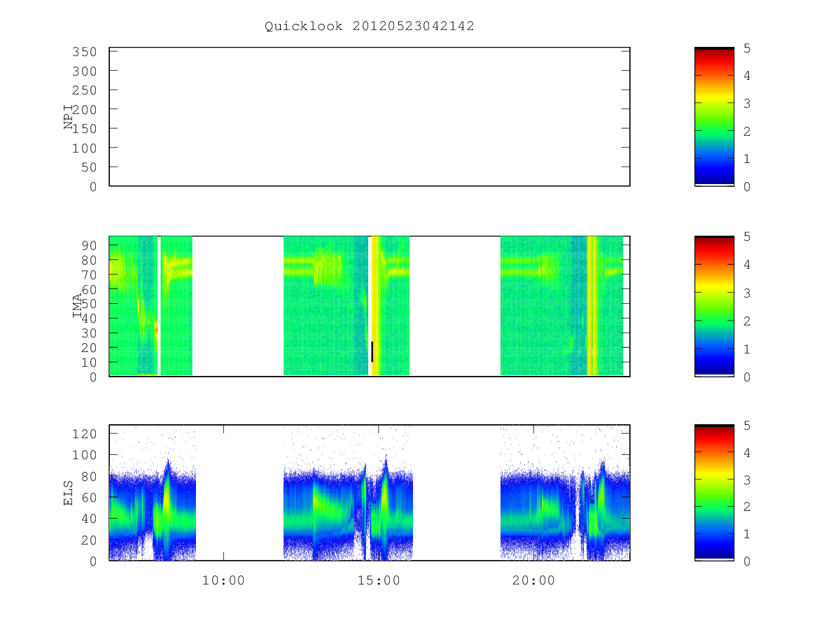
Task: Click the black marker in IMA spectrogram
Action: [372, 351]
